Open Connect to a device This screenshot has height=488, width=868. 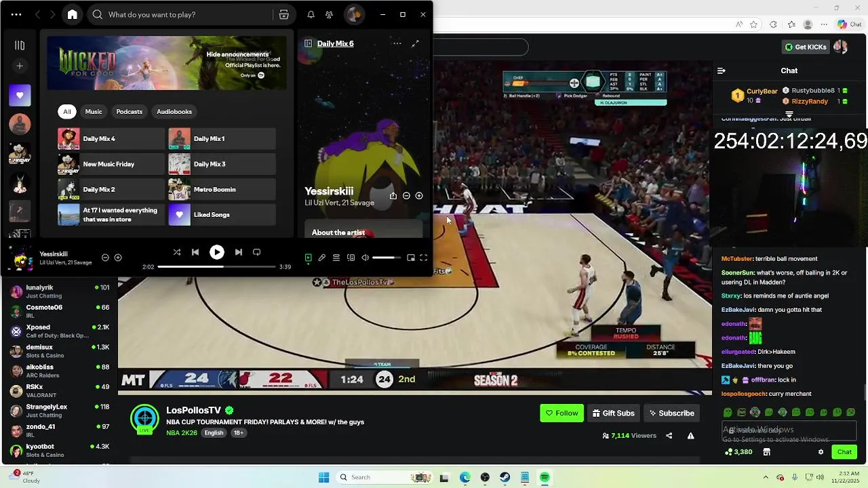[351, 258]
